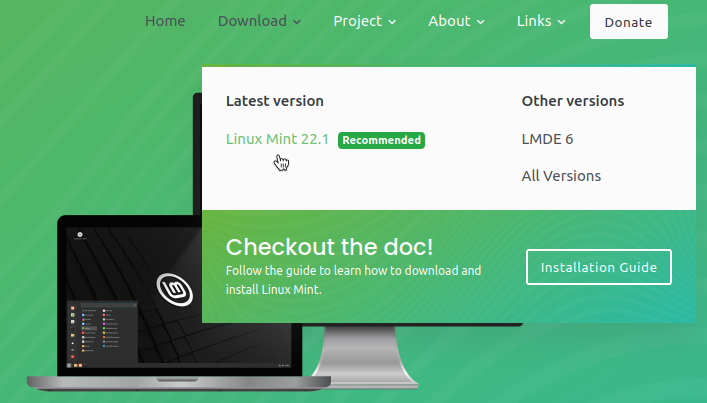707x403 pixels.
Task: Click the Recommended badge
Action: [x=381, y=140]
